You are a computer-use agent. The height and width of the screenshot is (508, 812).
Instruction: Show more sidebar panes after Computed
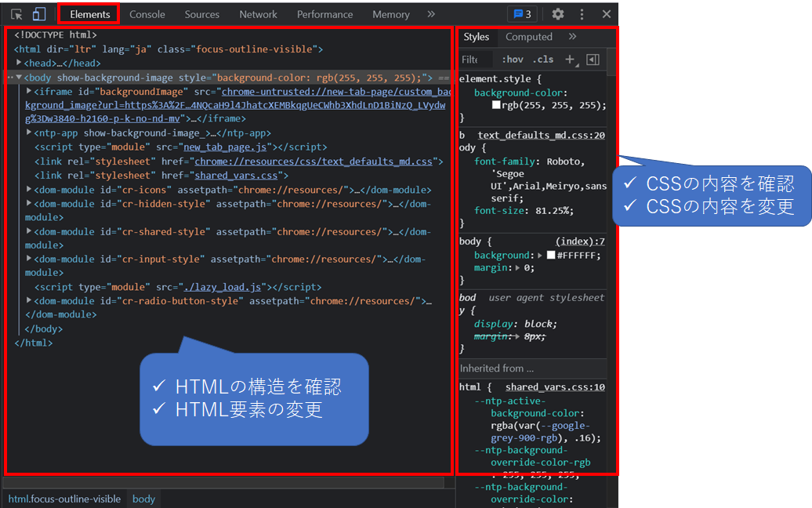click(572, 37)
